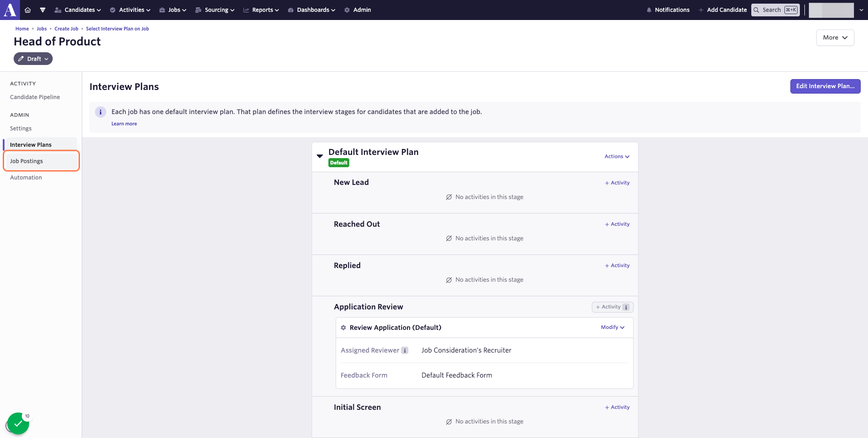
Task: Click the Edit Interview Plan button
Action: pos(825,86)
